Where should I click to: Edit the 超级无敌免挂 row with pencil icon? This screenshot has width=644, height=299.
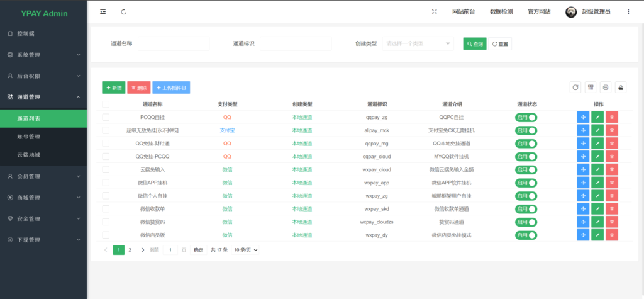click(597, 130)
